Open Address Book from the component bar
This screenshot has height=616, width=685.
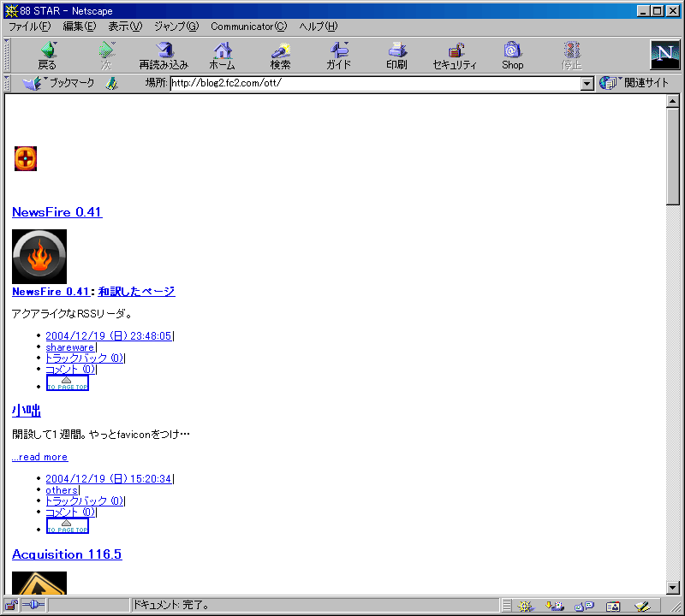click(x=613, y=606)
